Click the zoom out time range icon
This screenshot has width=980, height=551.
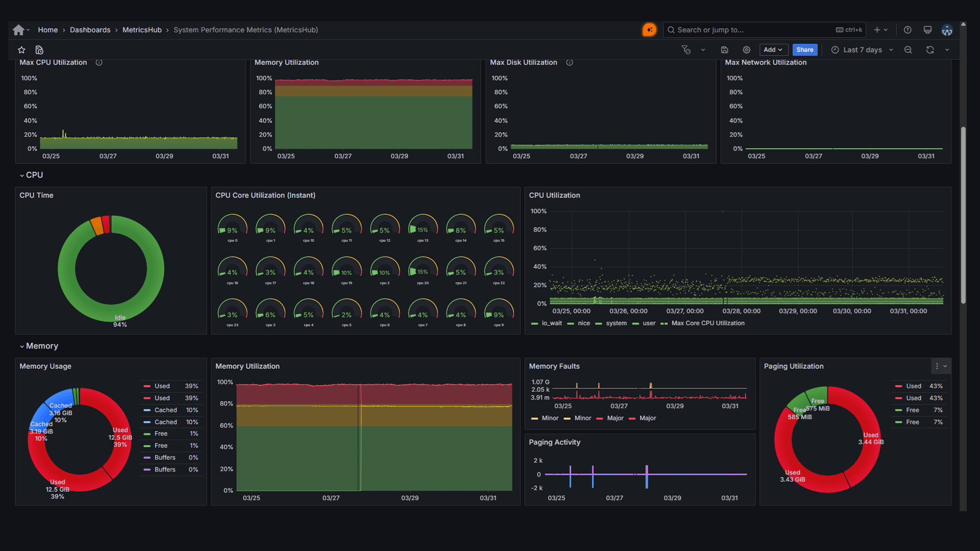point(908,50)
